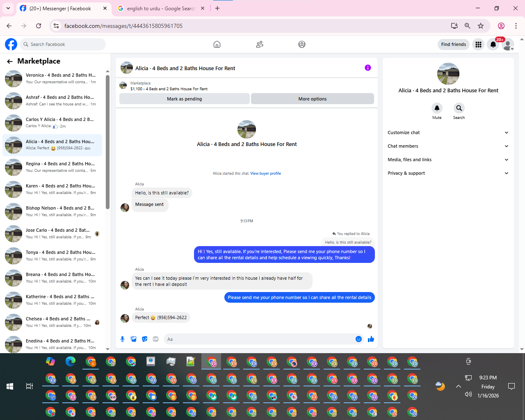The height and width of the screenshot is (420, 525).
Task: Open Windows Start menu
Action: pos(10,386)
